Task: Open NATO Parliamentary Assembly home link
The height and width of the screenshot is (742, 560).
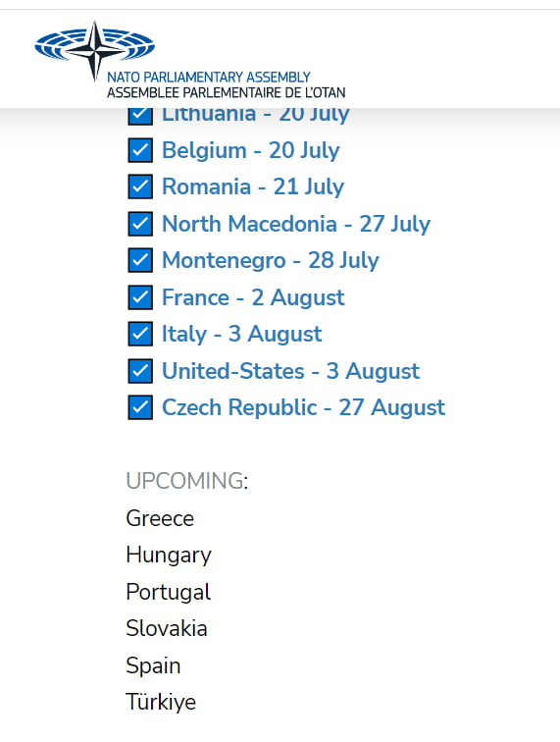Action: click(x=189, y=60)
